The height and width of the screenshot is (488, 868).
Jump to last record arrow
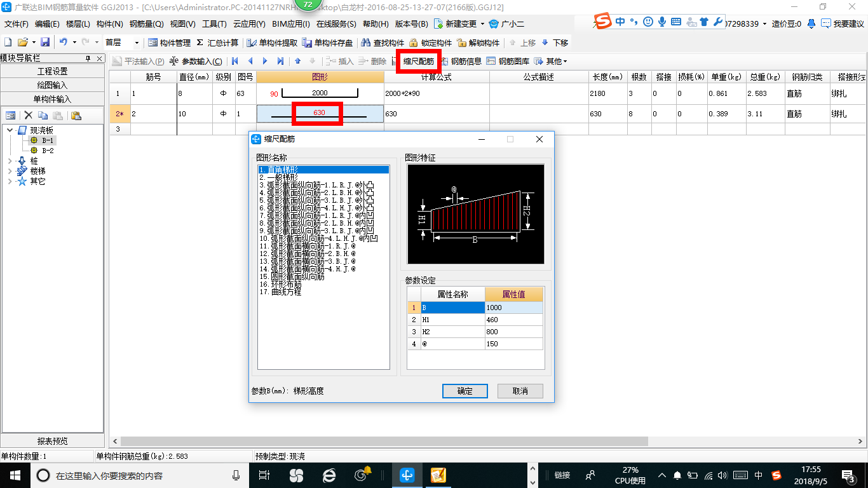(x=281, y=62)
